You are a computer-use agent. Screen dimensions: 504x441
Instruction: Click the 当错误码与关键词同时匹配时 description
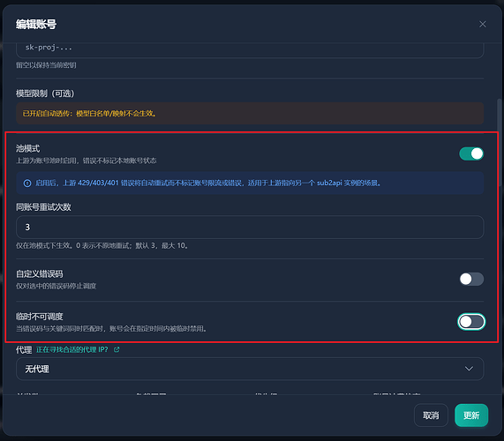point(111,329)
